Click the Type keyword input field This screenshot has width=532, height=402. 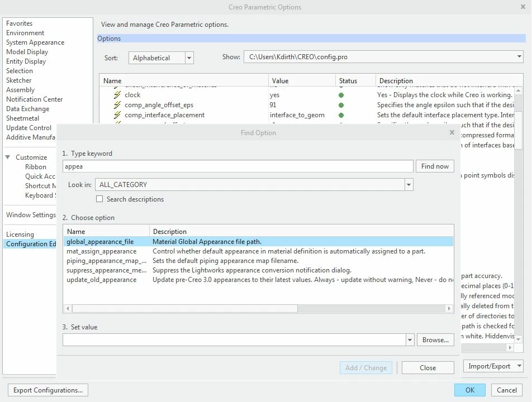pyautogui.click(x=238, y=166)
